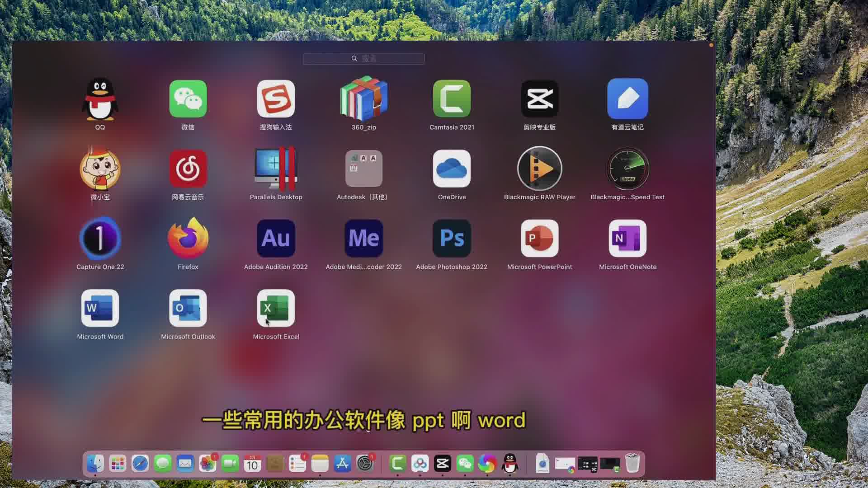Open Camtasia 2021 from Launchpad
The width and height of the screenshot is (868, 488).
(x=452, y=99)
